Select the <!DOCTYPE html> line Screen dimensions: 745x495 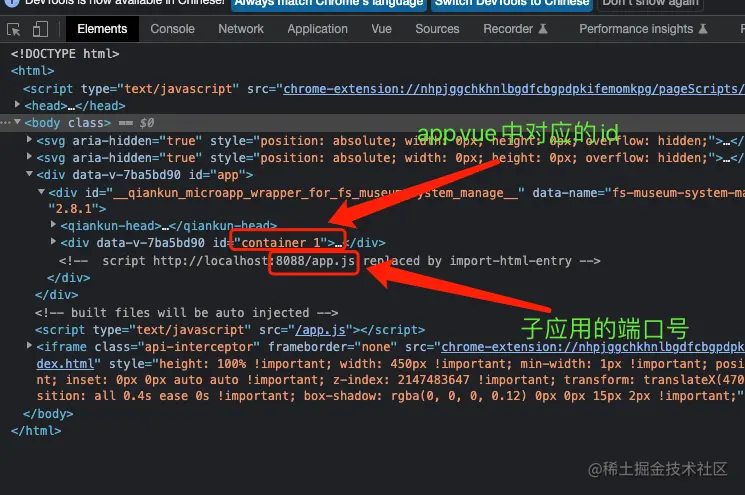click(65, 54)
